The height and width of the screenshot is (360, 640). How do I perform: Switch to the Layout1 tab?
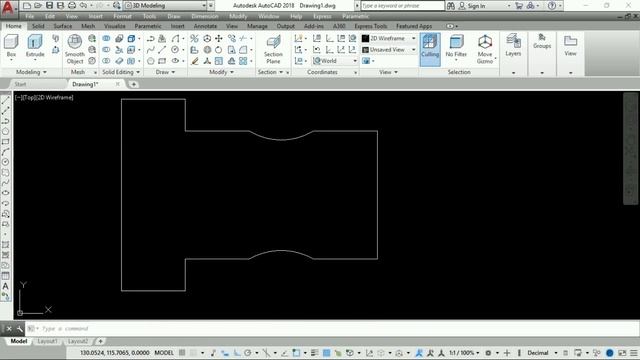(47, 341)
